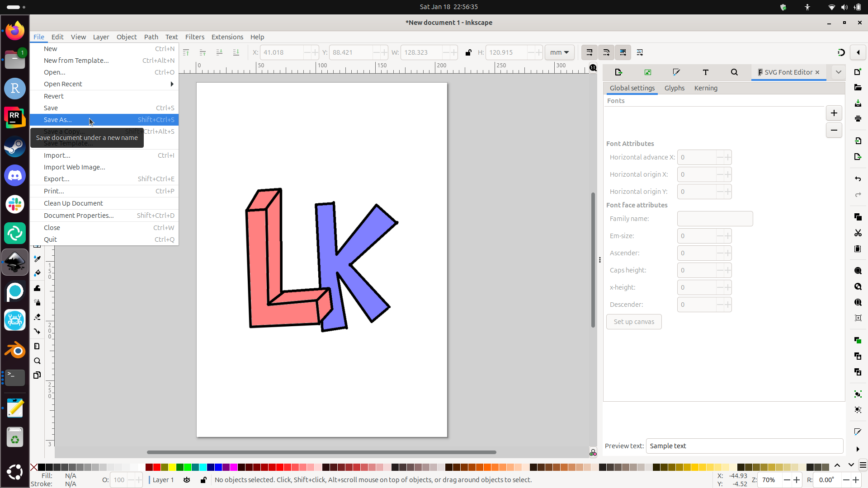The height and width of the screenshot is (488, 868).
Task: Click the zoom 1:1 icon above scrollbar
Action: point(593,68)
